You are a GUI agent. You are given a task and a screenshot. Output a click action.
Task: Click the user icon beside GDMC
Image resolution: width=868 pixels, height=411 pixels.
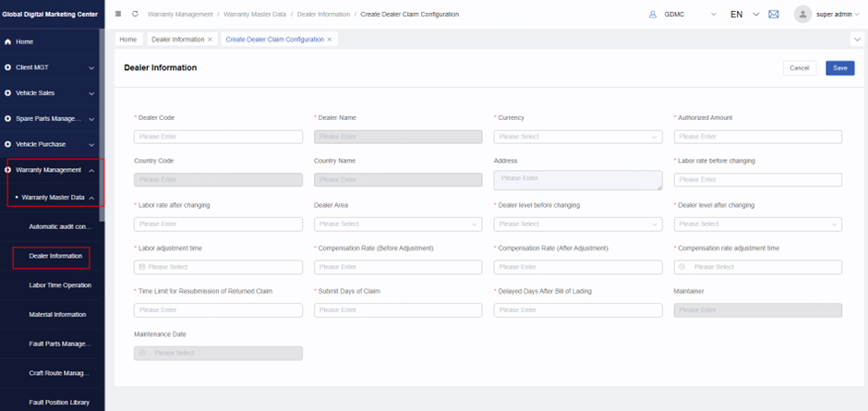click(x=653, y=15)
